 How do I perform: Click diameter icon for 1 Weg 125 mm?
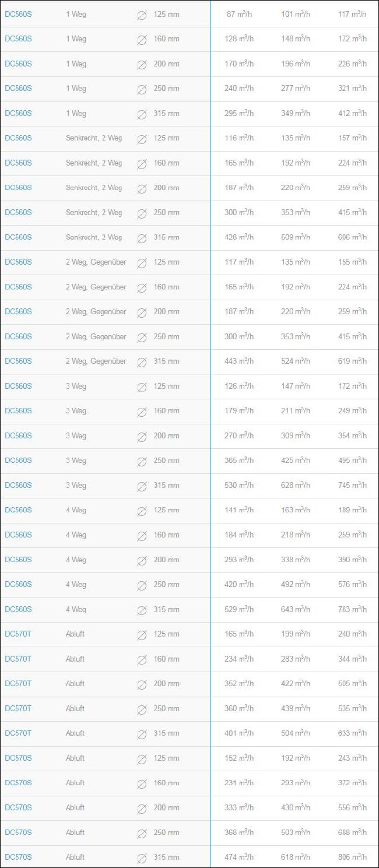click(x=141, y=15)
